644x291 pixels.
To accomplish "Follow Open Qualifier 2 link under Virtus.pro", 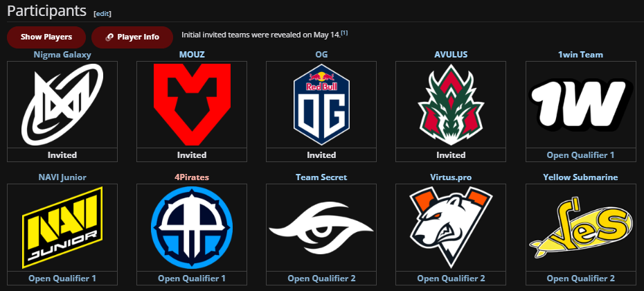I will (x=451, y=279).
